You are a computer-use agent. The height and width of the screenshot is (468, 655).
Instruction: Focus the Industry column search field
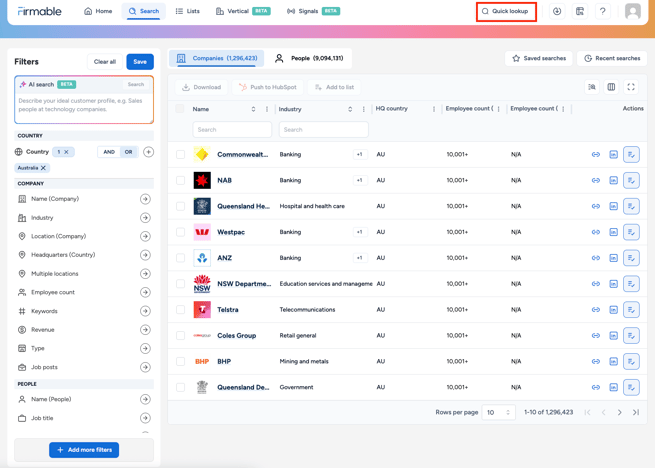point(324,130)
